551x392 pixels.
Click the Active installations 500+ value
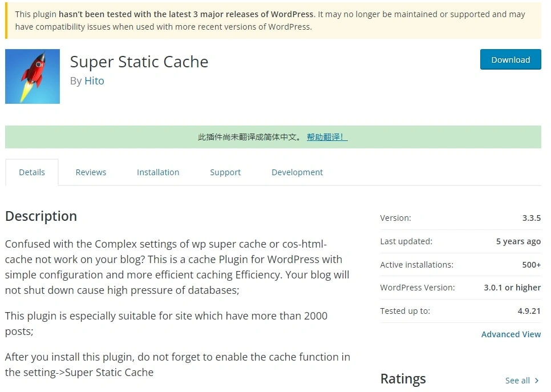coord(531,265)
